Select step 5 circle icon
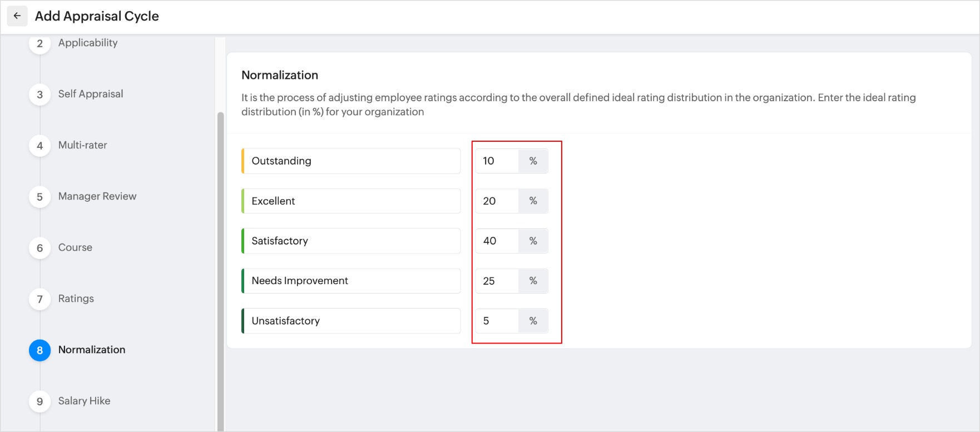 [x=39, y=197]
